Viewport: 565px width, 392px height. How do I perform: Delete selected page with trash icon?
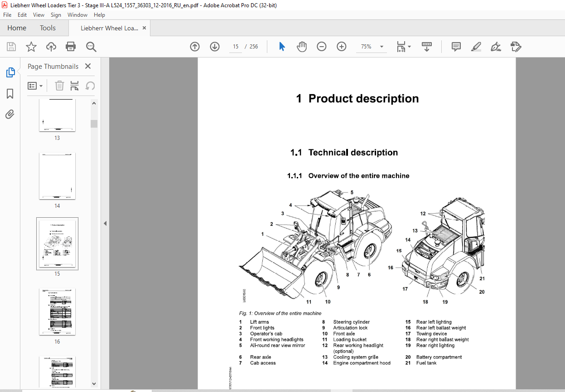coord(60,86)
